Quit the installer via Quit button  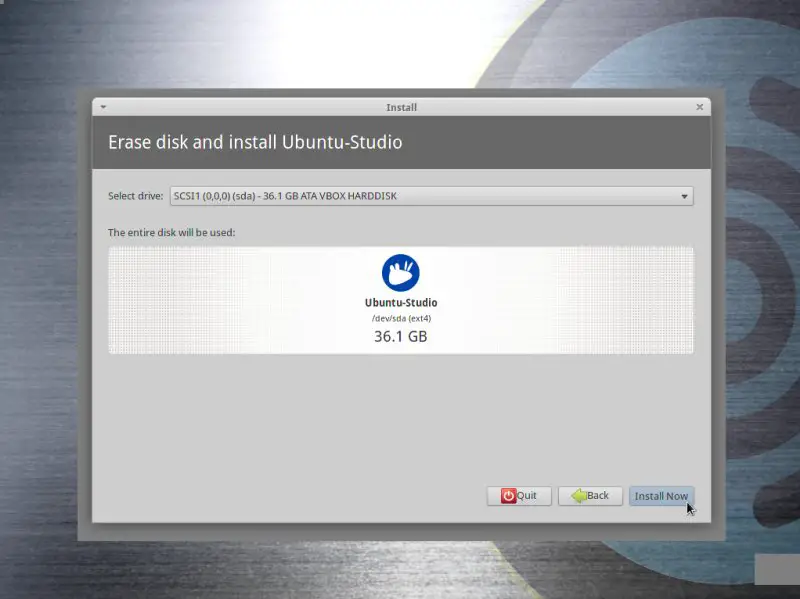(x=519, y=496)
